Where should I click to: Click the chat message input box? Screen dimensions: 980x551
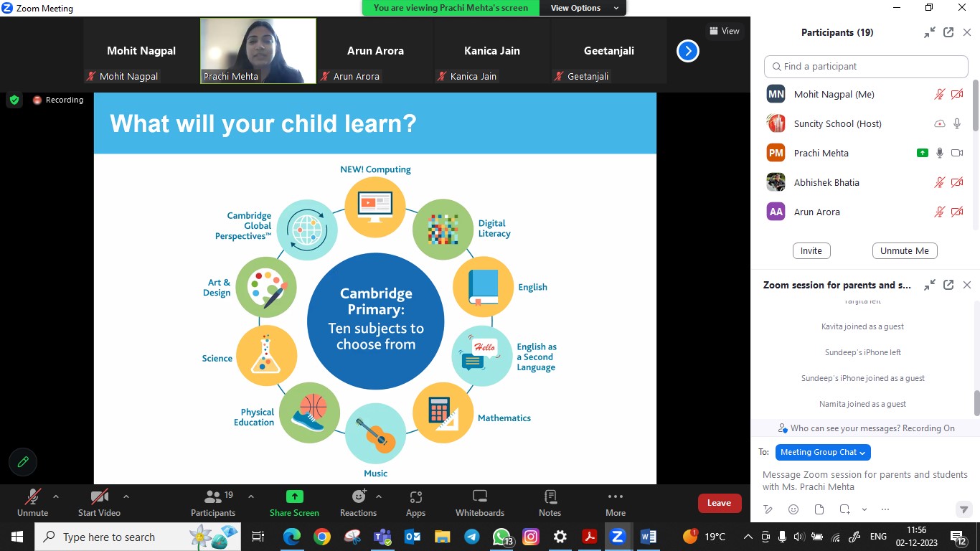click(865, 481)
